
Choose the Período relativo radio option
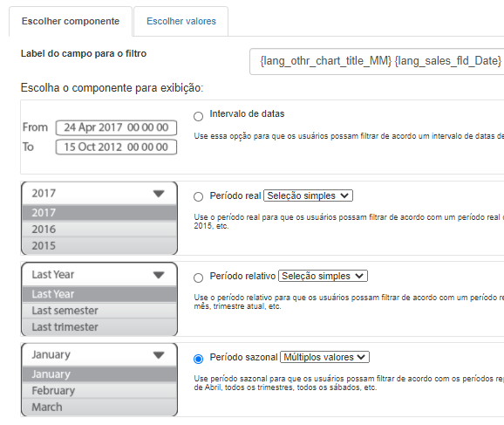point(198,278)
